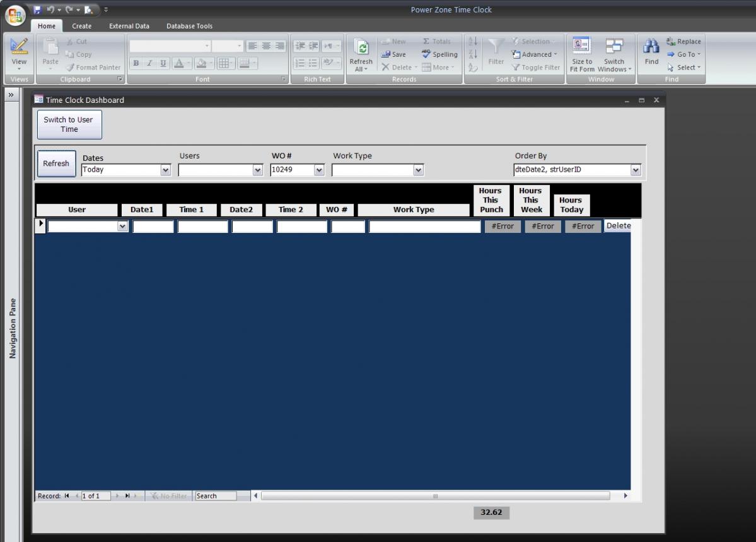Viewport: 756px width, 542px height.
Task: Align text right in Font group
Action: (280, 46)
